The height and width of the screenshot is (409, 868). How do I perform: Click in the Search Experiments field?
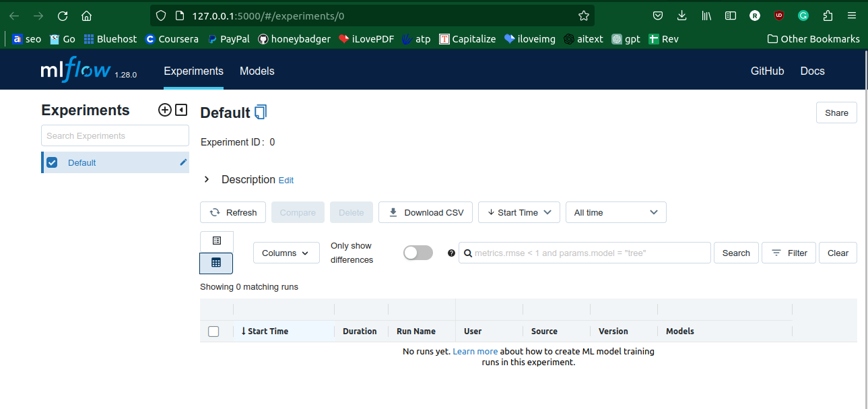[x=114, y=135]
